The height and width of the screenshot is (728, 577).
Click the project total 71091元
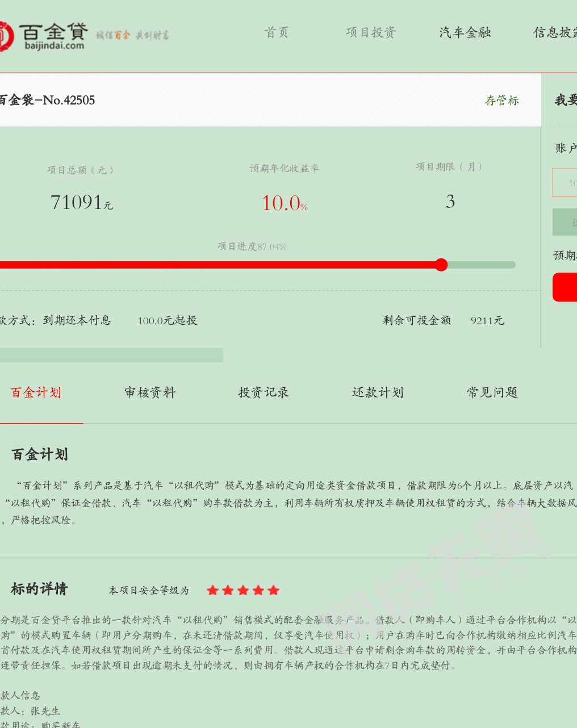click(x=82, y=202)
